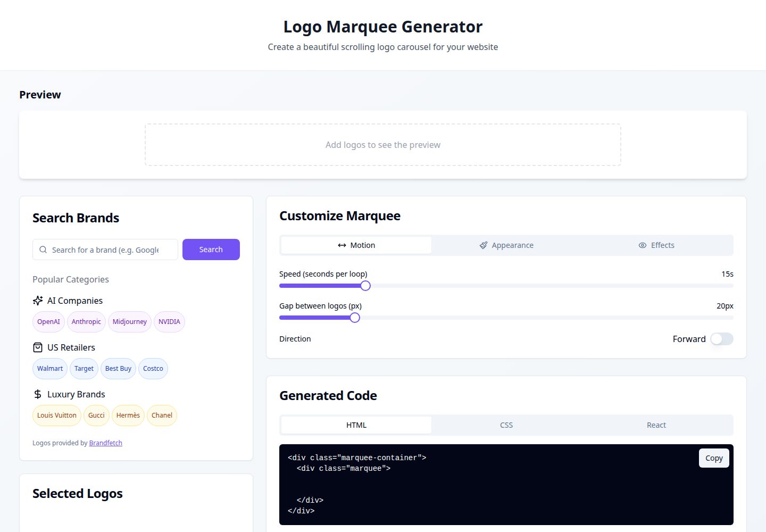Click the Gap between logos slider handle
This screenshot has height=532, width=766.
pos(355,318)
